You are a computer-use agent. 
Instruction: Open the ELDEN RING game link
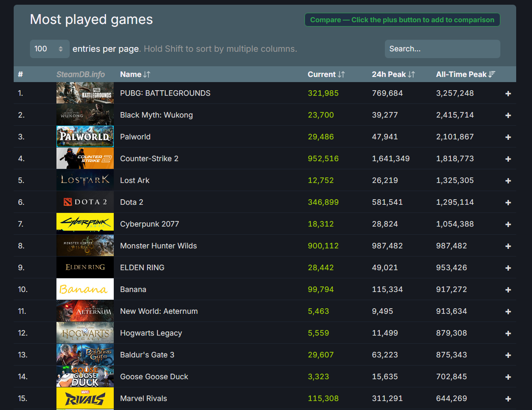point(142,268)
